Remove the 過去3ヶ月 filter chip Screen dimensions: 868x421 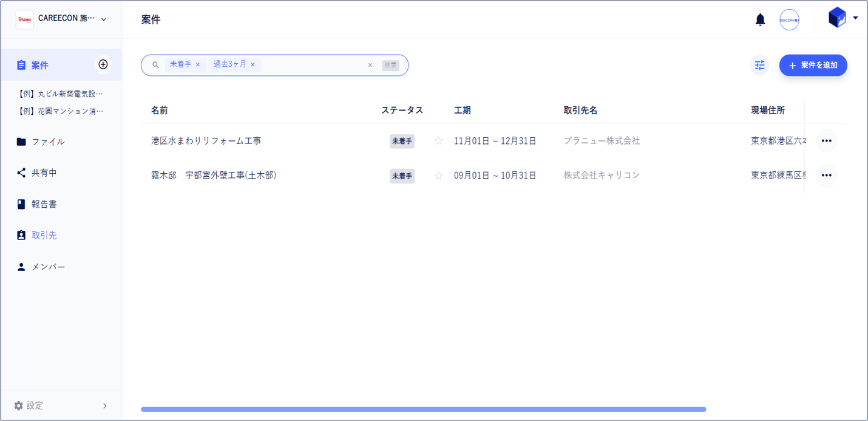tap(253, 64)
